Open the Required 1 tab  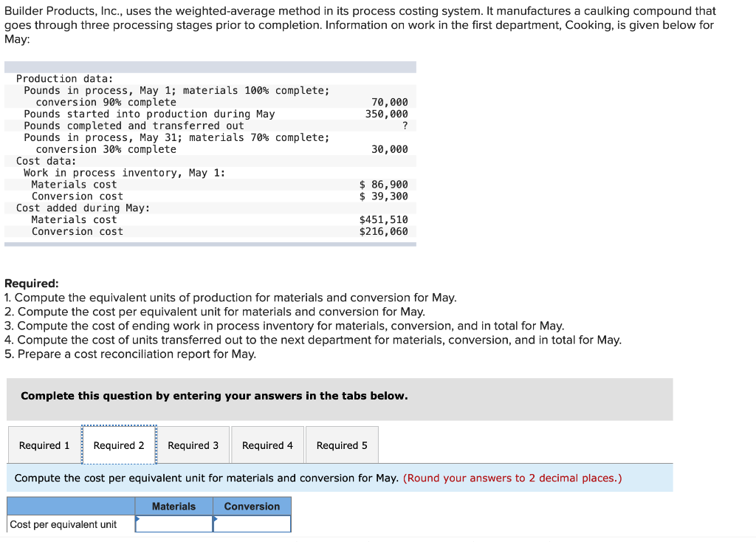click(44, 445)
